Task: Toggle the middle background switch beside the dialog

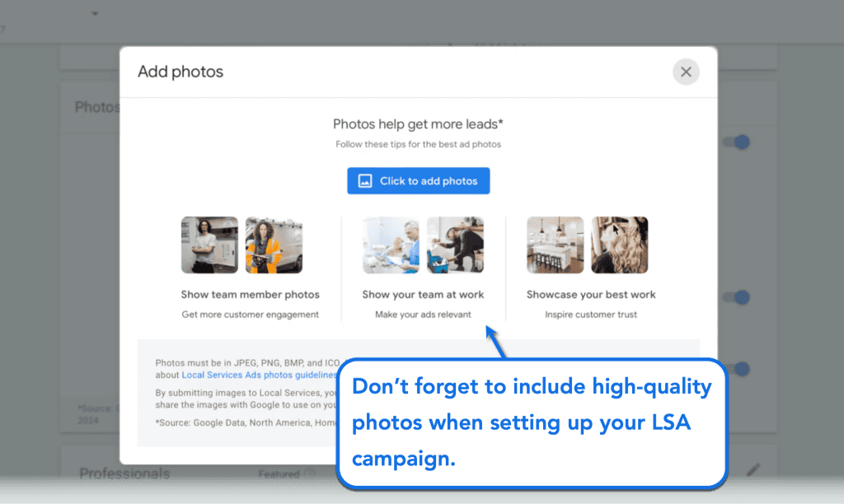Action: tap(736, 297)
